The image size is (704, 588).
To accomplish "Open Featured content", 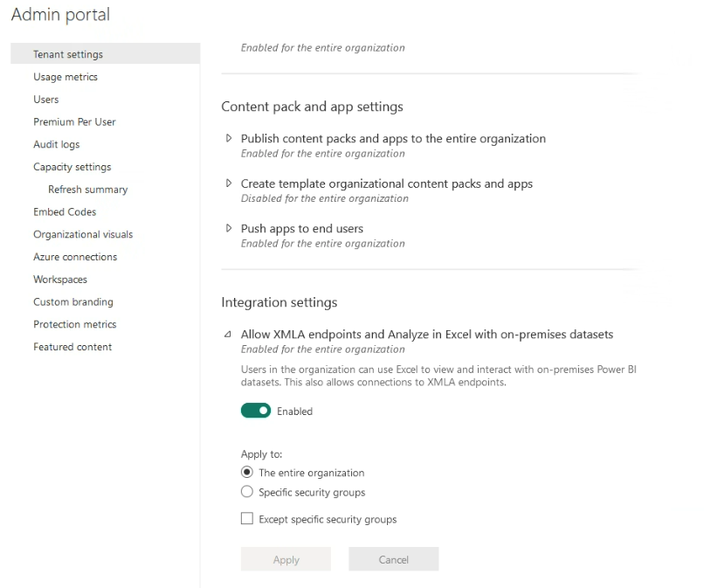I will click(x=72, y=346).
